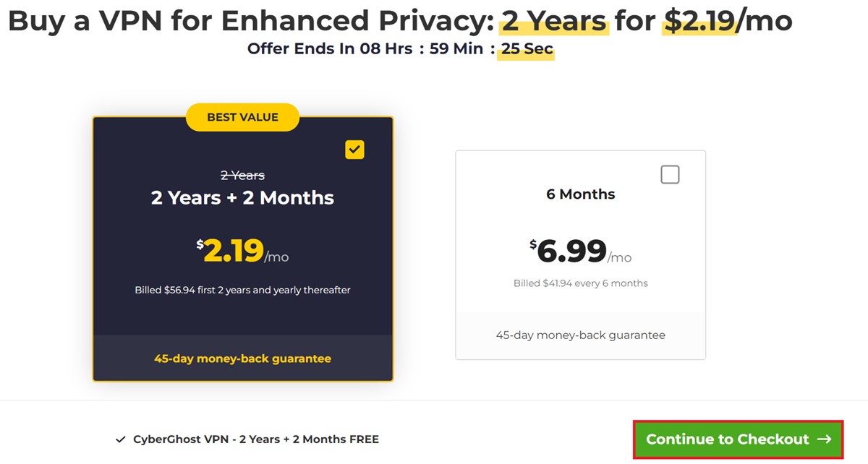This screenshot has height=464, width=868.
Task: Click the gray 45-day money-back guarantee text
Action: [580, 335]
